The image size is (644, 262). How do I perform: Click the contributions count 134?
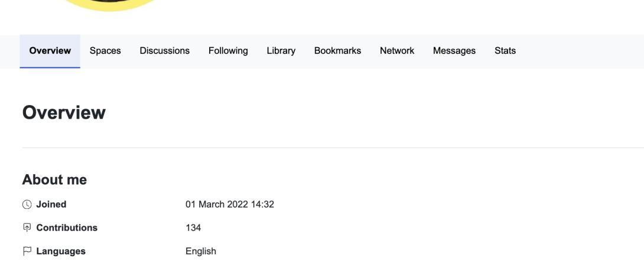point(193,228)
